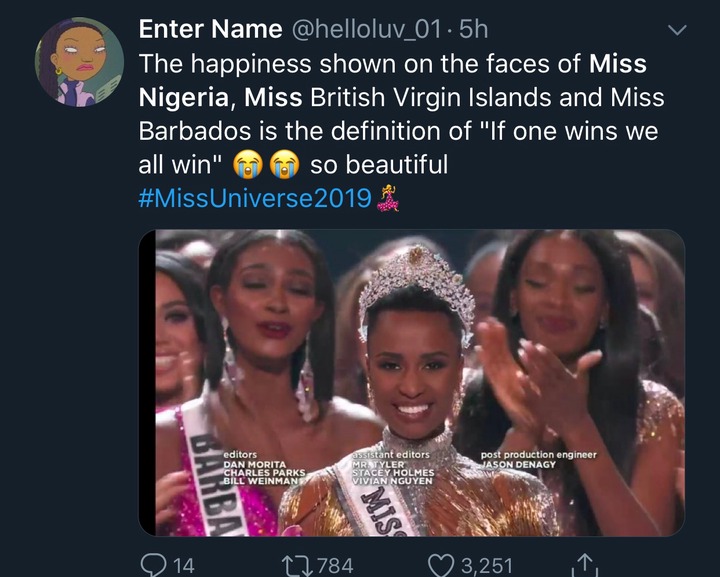Like the tweet with the heart icon
The image size is (720, 577).
[442, 565]
